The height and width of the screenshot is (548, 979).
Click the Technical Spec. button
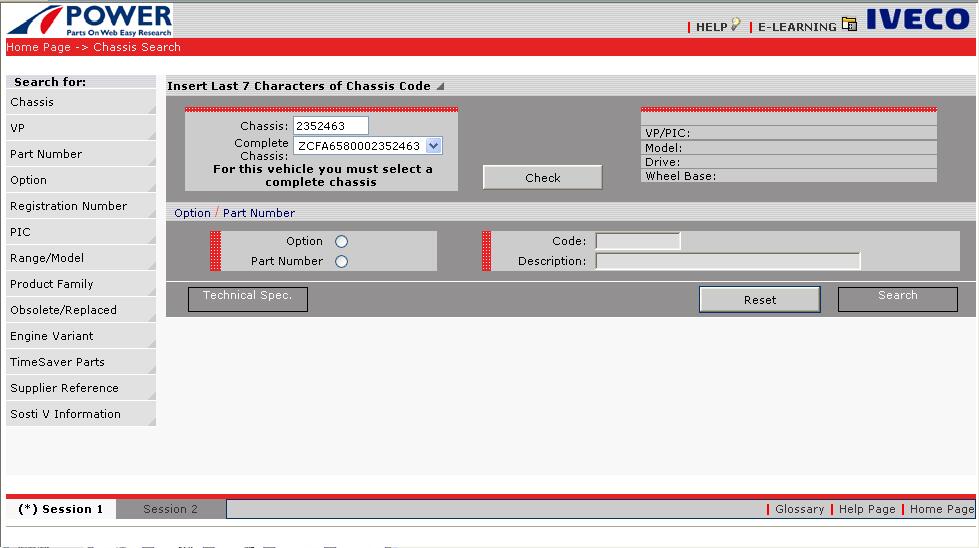(x=247, y=299)
